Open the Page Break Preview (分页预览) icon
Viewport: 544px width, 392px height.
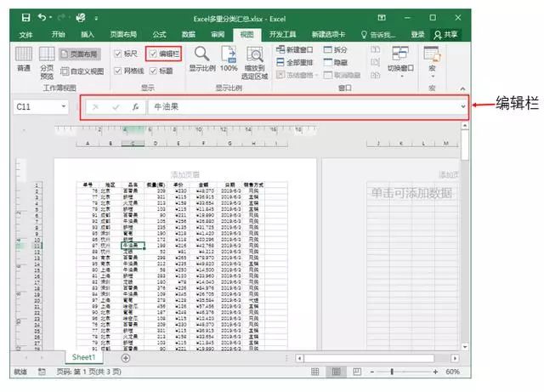(47, 63)
